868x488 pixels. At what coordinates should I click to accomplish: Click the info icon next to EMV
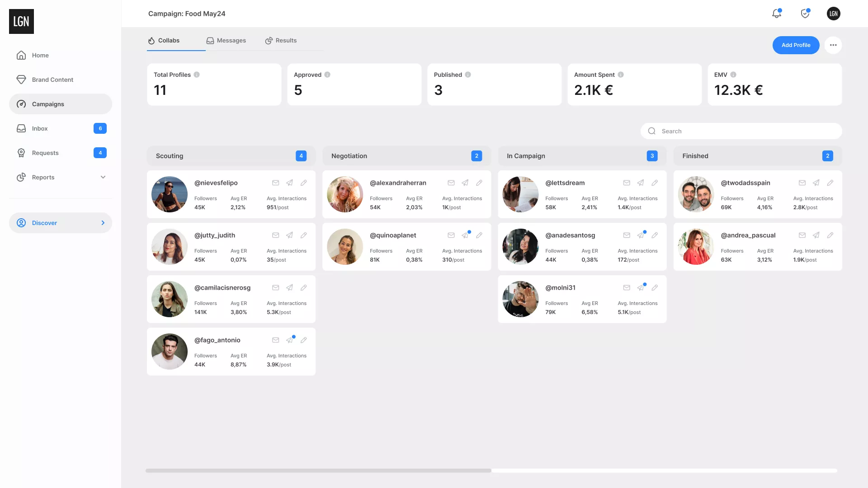click(x=733, y=75)
